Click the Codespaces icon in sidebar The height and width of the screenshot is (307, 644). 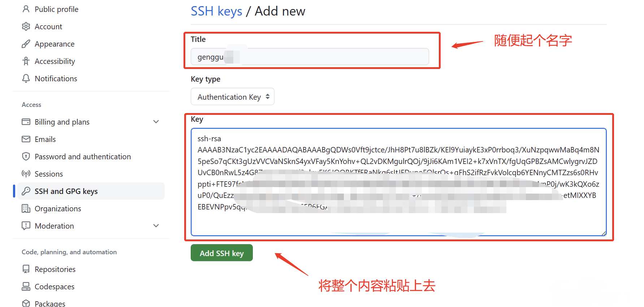tap(26, 286)
